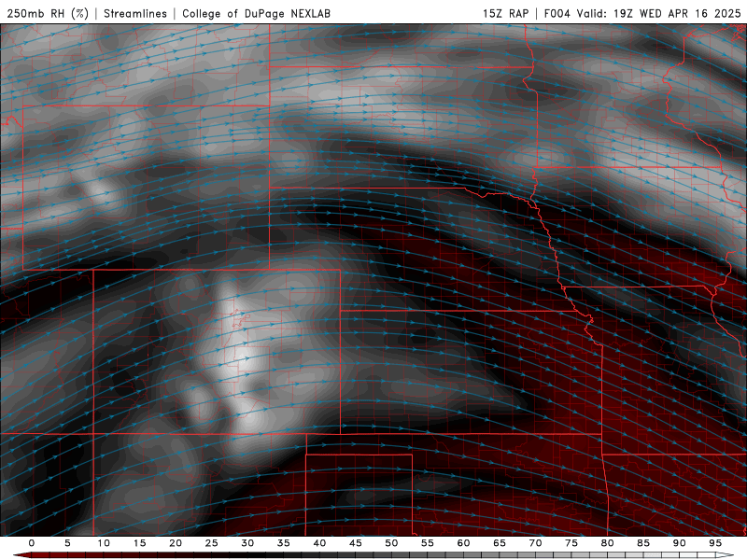Viewport: 747px width, 560px height.
Task: Click the 0 value on the RH scale
Action: [32, 543]
